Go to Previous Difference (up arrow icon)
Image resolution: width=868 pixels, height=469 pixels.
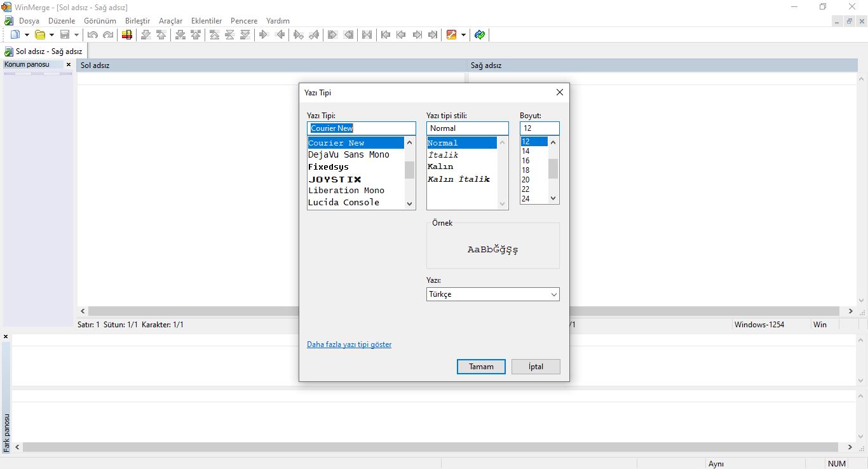point(161,35)
